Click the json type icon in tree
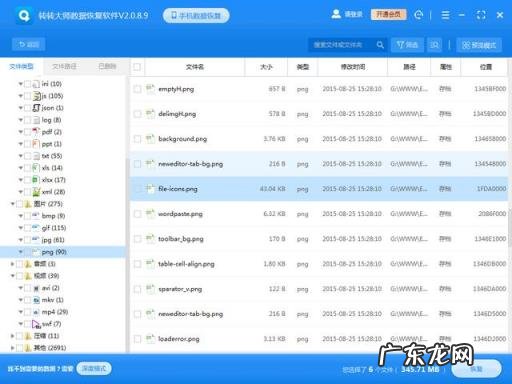 36,108
